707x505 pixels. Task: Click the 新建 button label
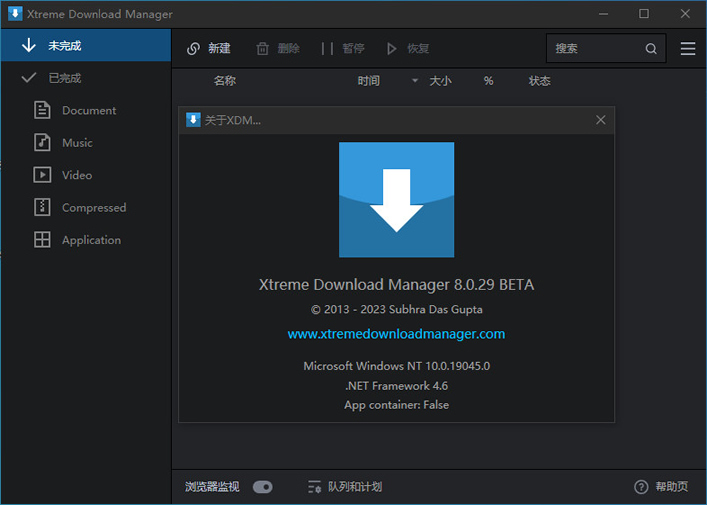point(219,48)
